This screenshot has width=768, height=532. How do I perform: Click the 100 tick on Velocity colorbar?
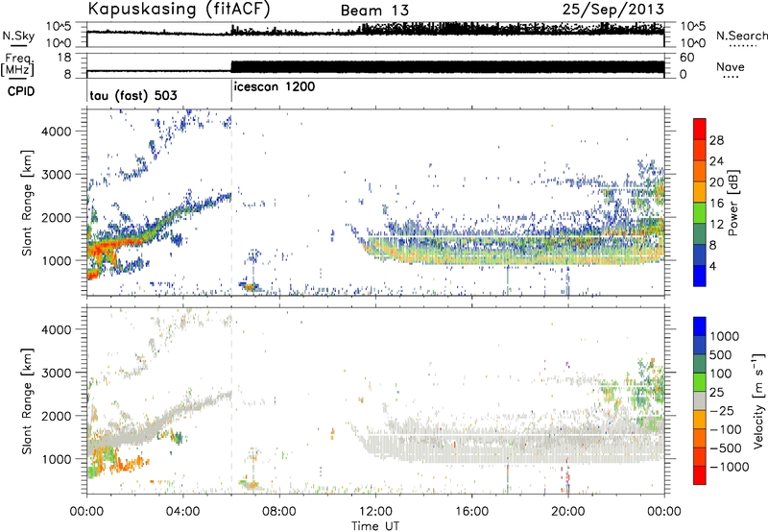720,374
